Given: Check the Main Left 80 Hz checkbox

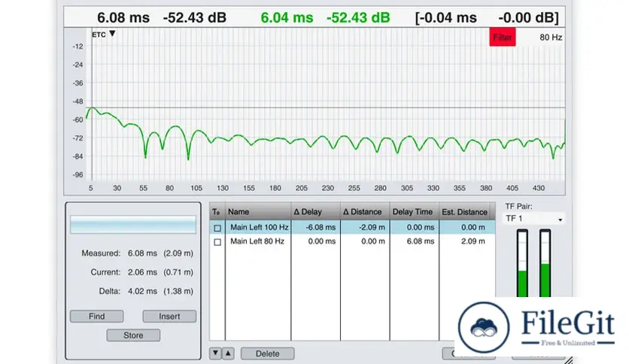Looking at the screenshot, I should coord(217,242).
